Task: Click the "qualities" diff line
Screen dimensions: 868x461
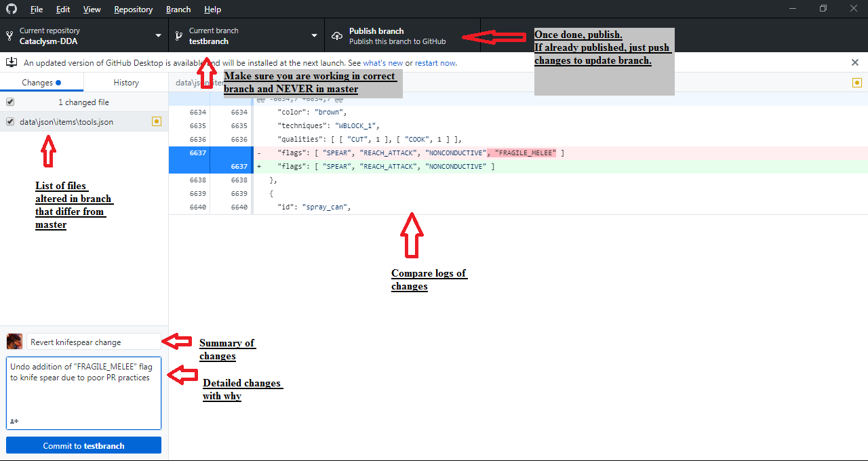Action: (x=560, y=139)
